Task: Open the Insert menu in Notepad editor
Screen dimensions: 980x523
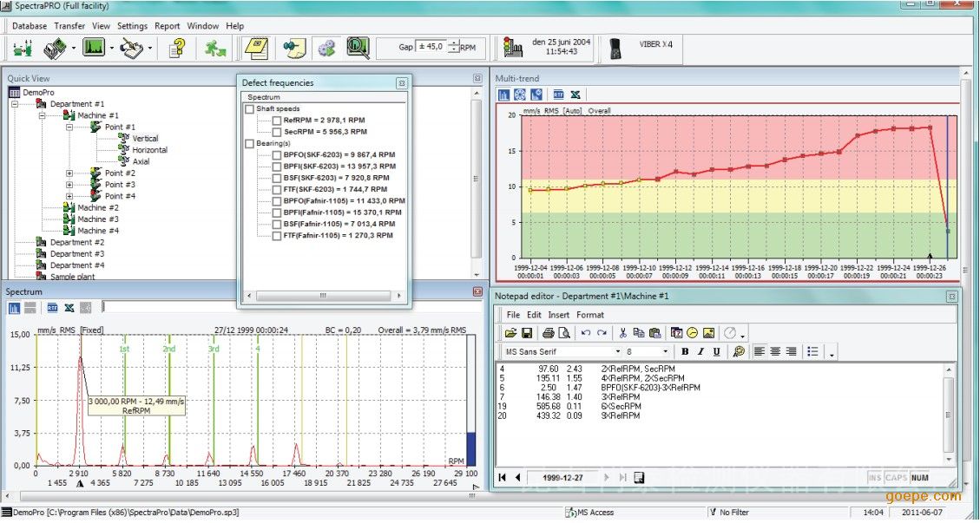Action: tap(559, 315)
